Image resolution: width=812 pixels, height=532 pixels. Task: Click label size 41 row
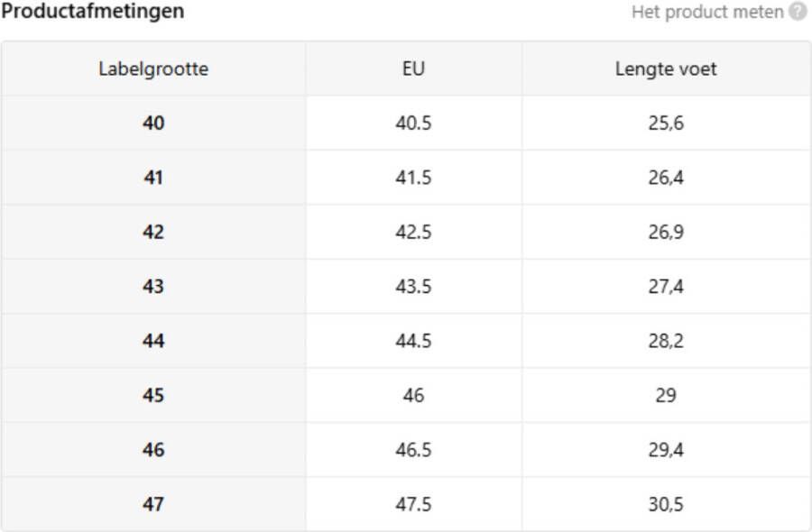tap(406, 178)
